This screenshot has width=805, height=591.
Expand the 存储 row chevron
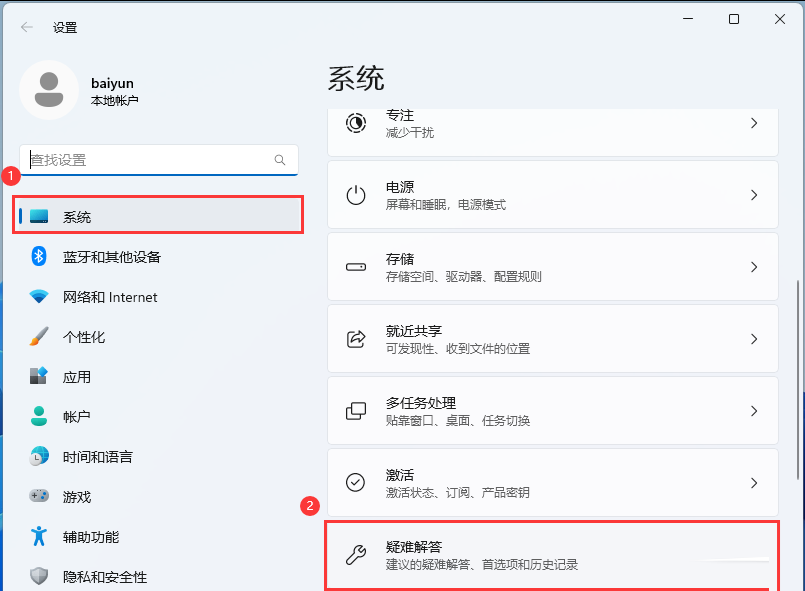click(x=754, y=266)
